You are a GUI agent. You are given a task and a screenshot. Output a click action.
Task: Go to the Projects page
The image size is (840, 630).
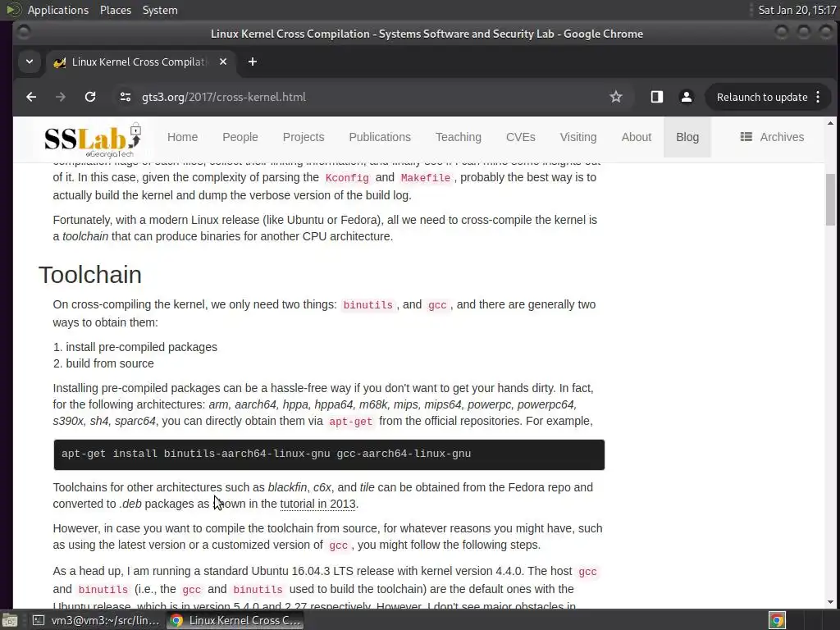coord(304,137)
